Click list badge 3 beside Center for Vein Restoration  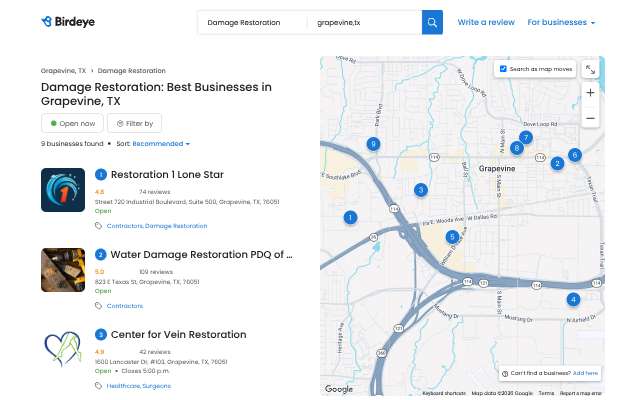[x=101, y=335]
